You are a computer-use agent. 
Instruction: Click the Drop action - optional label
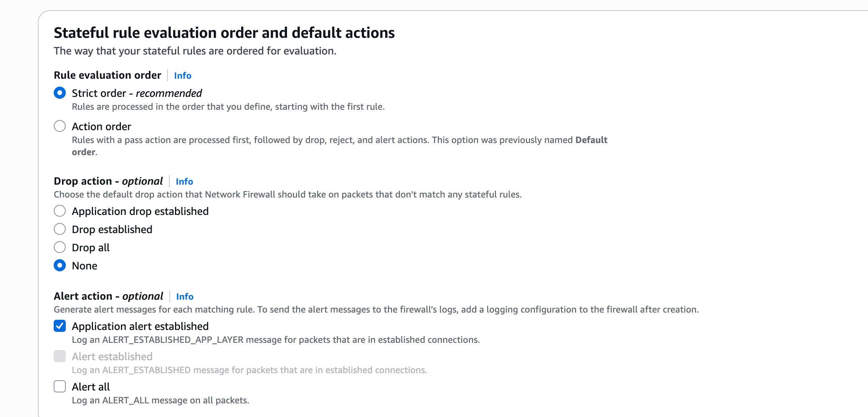pos(108,181)
